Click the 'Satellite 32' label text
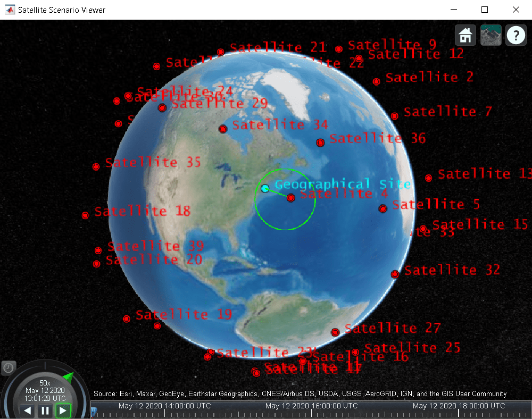Viewport: 532px width, 419px height. 452,270
